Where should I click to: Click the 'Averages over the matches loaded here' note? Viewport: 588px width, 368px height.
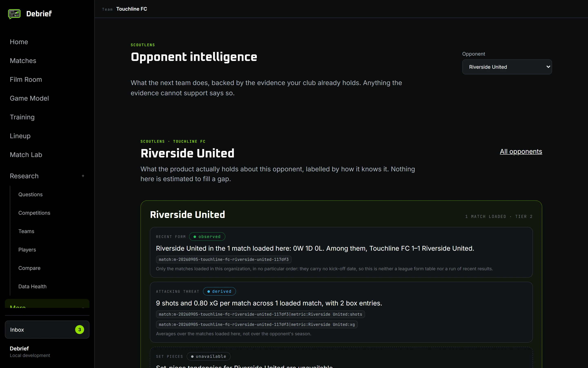point(234,334)
